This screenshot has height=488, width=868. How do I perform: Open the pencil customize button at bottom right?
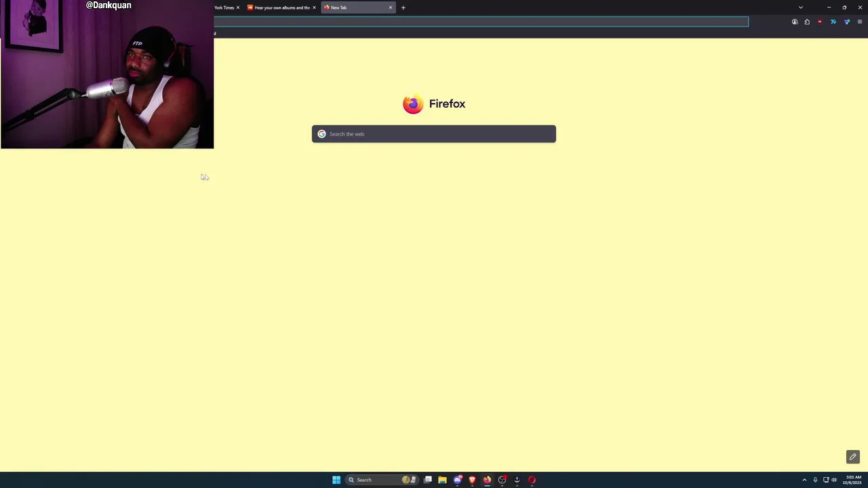coord(853,457)
